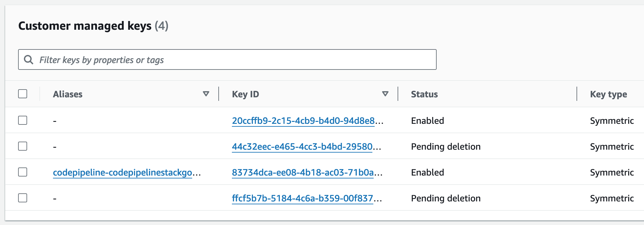644x225 pixels.
Task: Select checkbox for key 44c32eec
Action: [23, 146]
